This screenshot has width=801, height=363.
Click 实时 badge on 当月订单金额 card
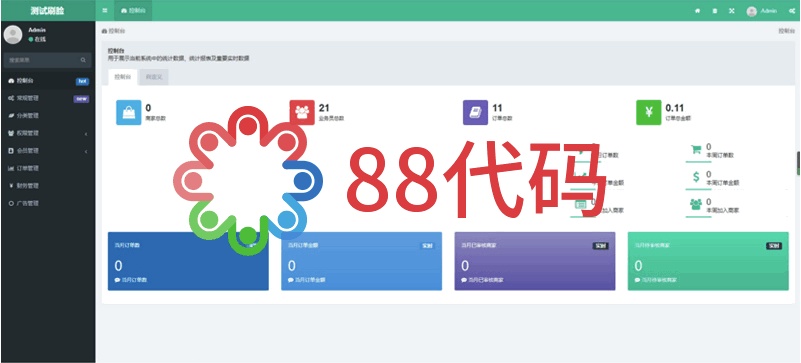coord(427,246)
